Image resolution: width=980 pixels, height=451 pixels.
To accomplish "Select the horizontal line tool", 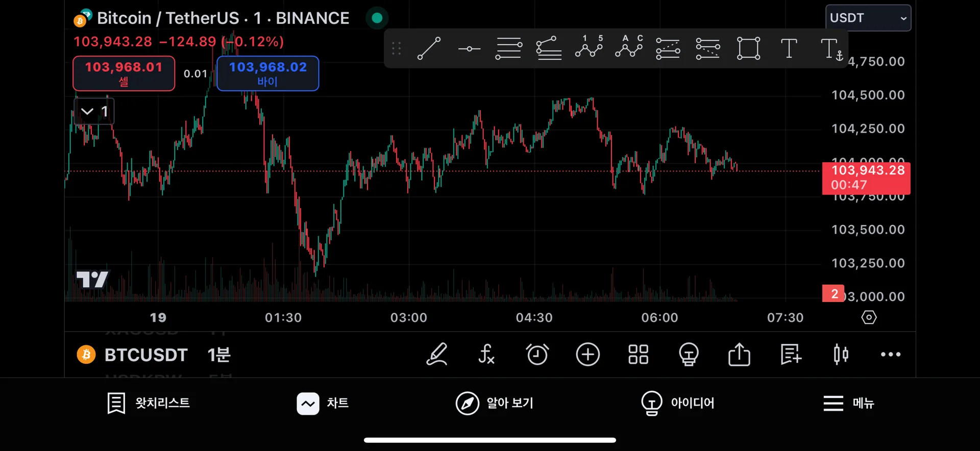I will [x=469, y=49].
